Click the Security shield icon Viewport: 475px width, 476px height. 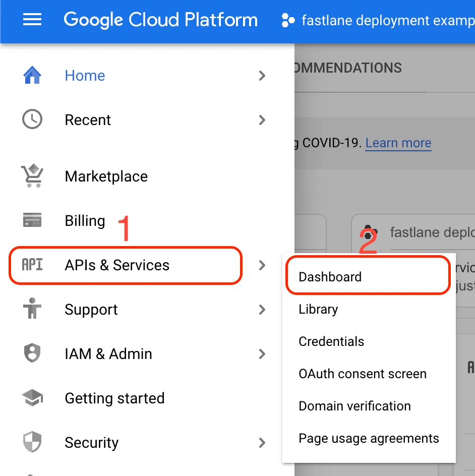(32, 442)
